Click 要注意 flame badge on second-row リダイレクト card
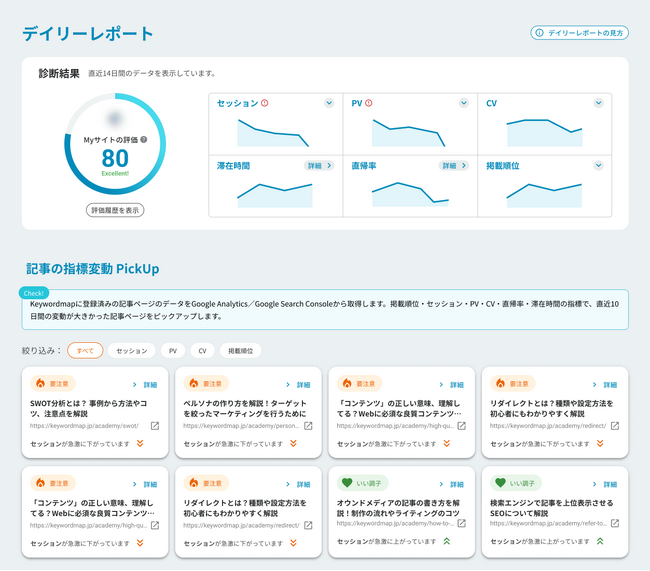 [x=206, y=483]
